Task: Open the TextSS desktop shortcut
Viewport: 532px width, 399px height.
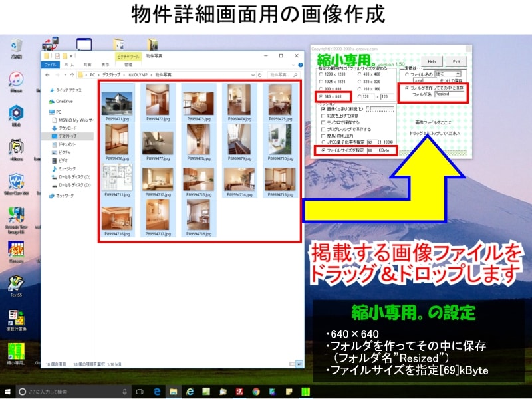Action: (16, 286)
